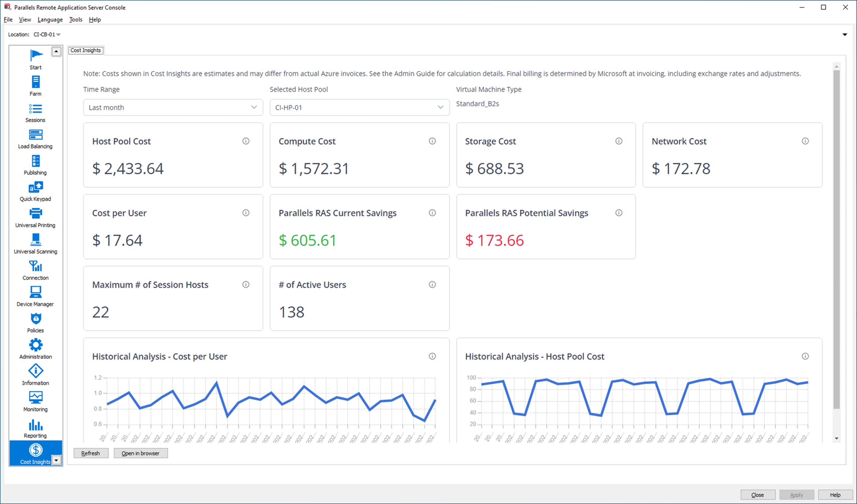The image size is (857, 504).
Task: Open the Time Range dropdown
Action: coord(173,108)
